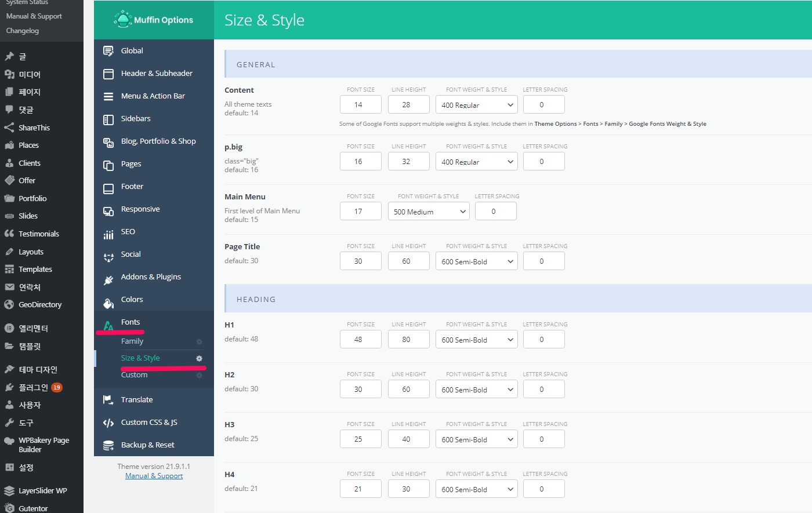Go to Changelog in WordPress sidebar
The image size is (812, 513).
tap(23, 31)
